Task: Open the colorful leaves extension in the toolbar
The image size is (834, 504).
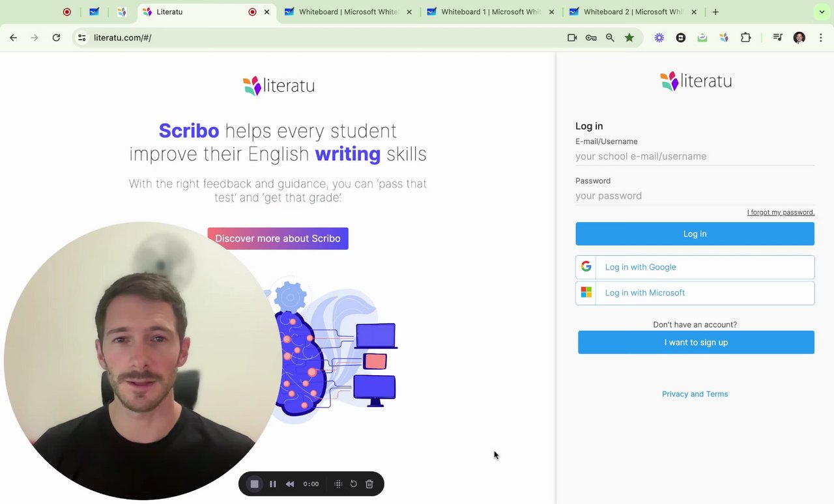Action: point(724,38)
